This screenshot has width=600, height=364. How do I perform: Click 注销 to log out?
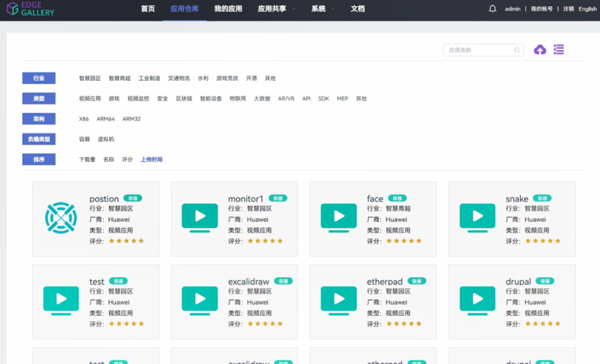[568, 9]
